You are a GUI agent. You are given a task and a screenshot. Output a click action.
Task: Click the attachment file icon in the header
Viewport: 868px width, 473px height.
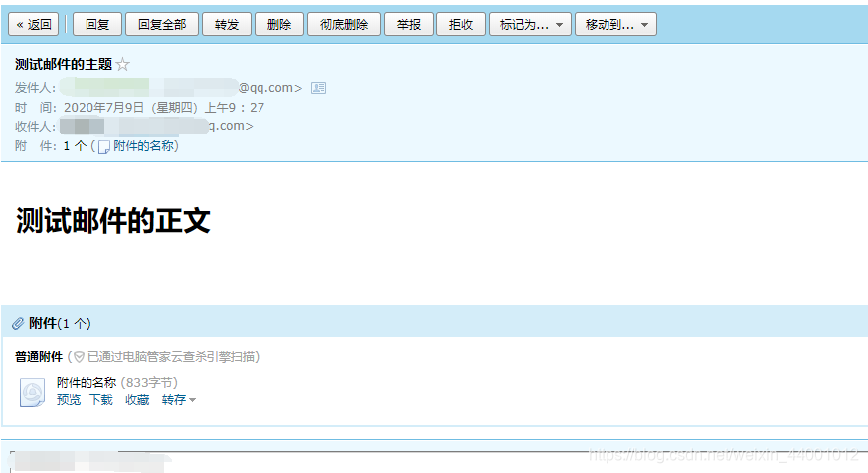click(x=103, y=147)
